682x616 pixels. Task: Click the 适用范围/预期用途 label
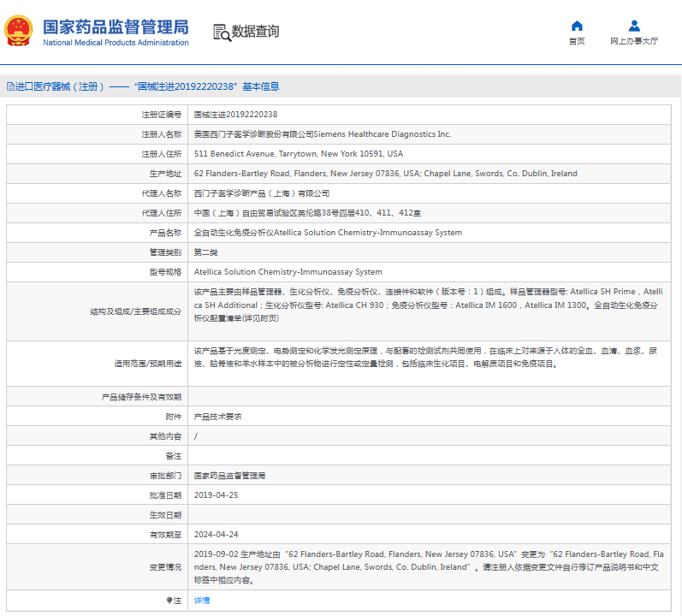(x=148, y=364)
